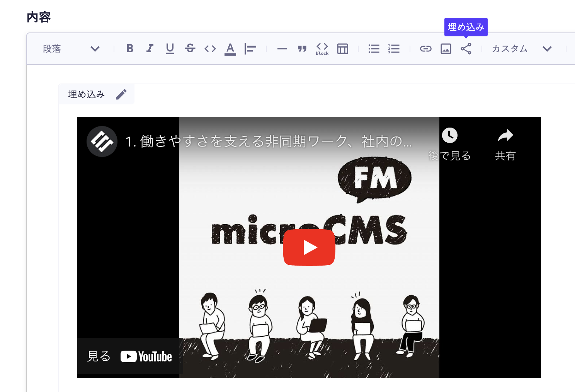Insert a hyperlink
The height and width of the screenshot is (392, 575).
[425, 48]
